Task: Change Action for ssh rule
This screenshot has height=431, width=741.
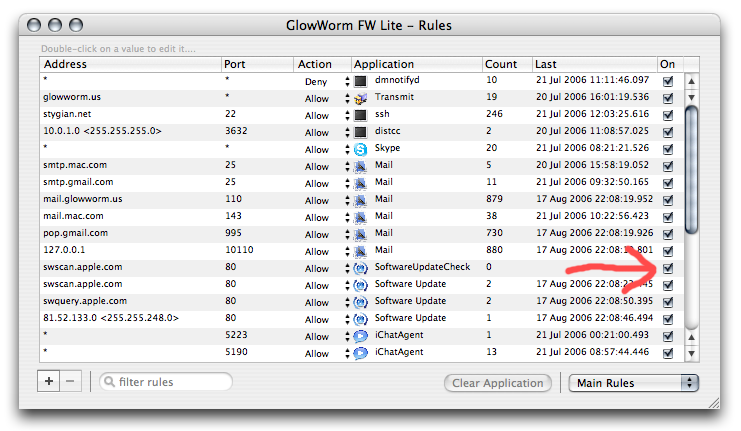Action: [347, 115]
